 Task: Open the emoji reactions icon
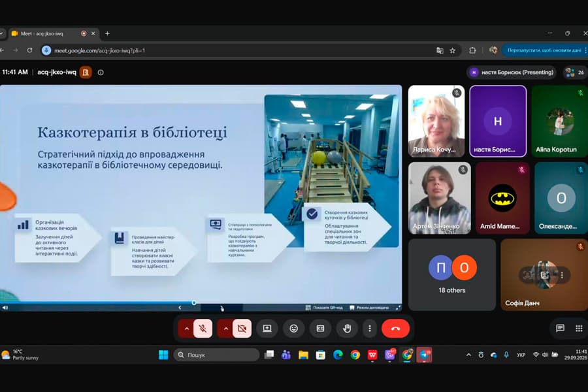click(293, 329)
